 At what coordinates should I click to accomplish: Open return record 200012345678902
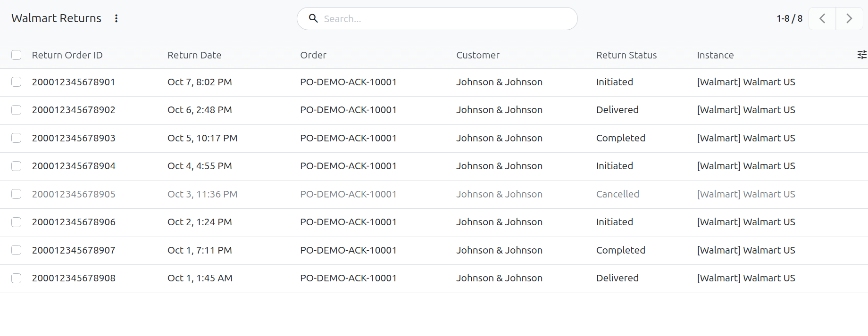pyautogui.click(x=74, y=110)
